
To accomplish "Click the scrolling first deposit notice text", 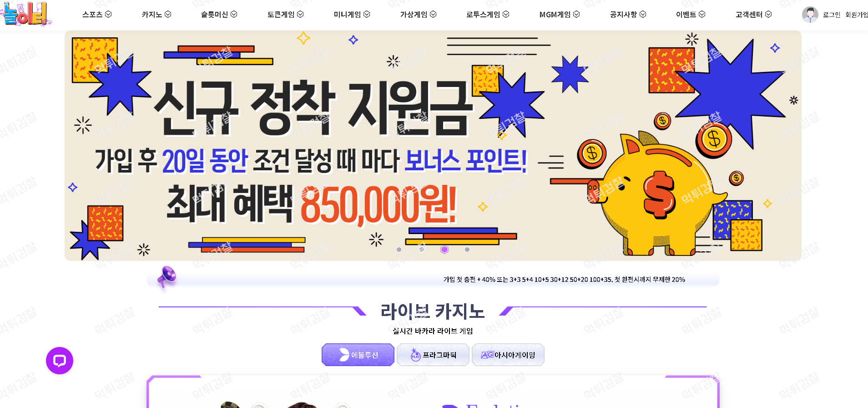I will click(564, 280).
